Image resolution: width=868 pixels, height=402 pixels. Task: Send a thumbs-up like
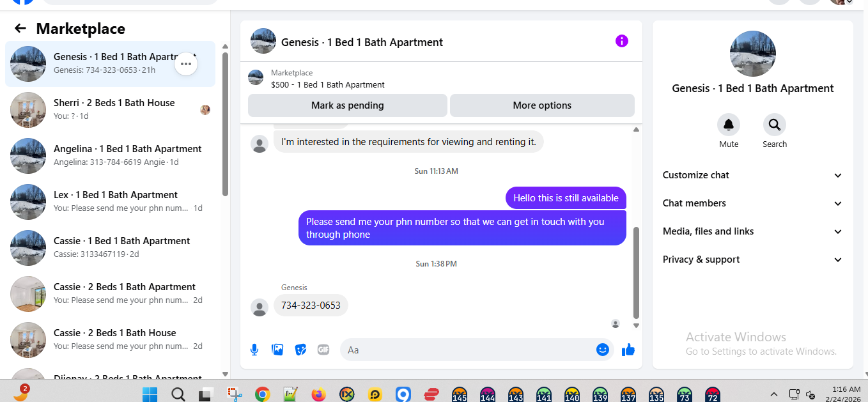click(x=628, y=350)
